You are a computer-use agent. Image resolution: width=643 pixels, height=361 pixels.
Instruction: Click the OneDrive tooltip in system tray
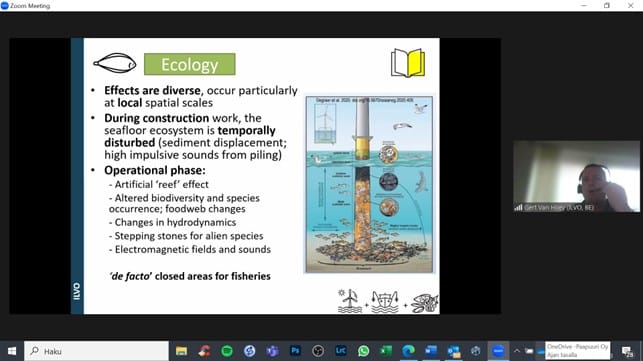577,351
